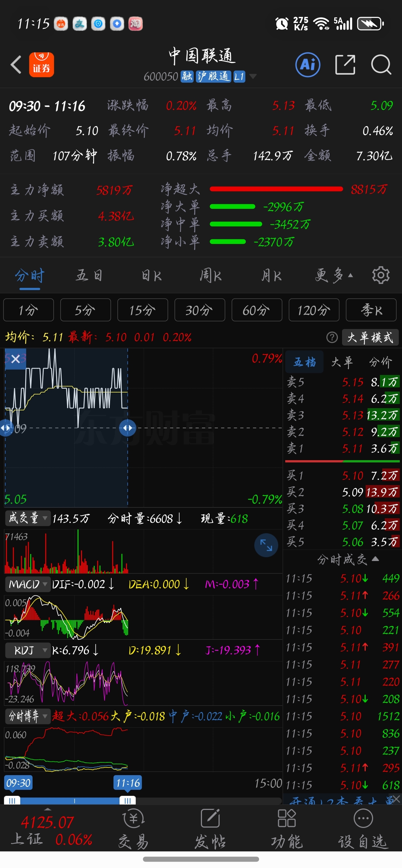This screenshot has width=402, height=868.
Task: Tap the L1 level tag
Action: tap(239, 77)
